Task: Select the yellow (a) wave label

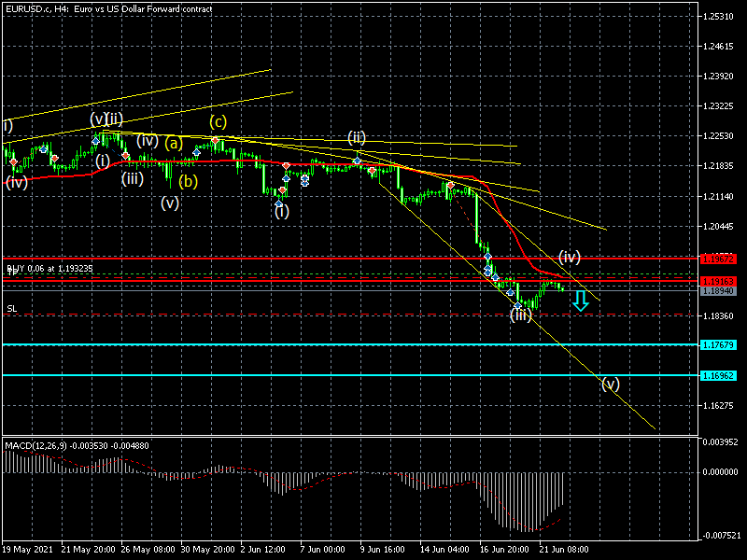Action: pos(174,143)
